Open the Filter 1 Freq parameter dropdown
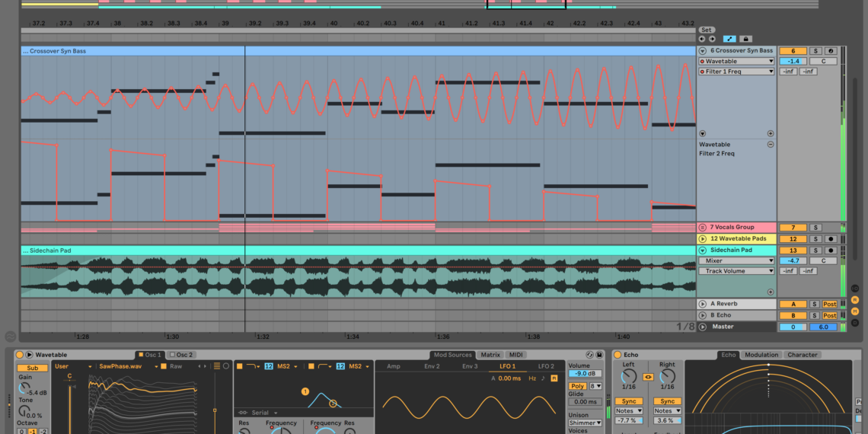The height and width of the screenshot is (434, 868). pyautogui.click(x=736, y=72)
